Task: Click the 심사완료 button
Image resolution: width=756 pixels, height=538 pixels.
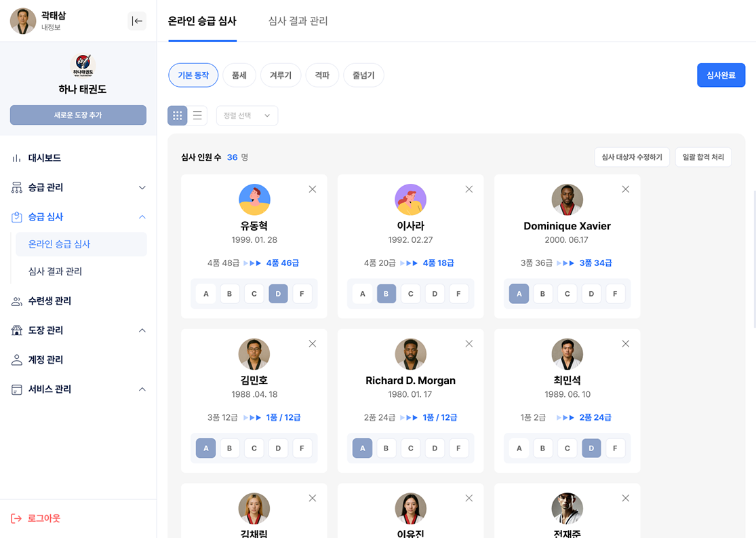Action: pos(721,75)
